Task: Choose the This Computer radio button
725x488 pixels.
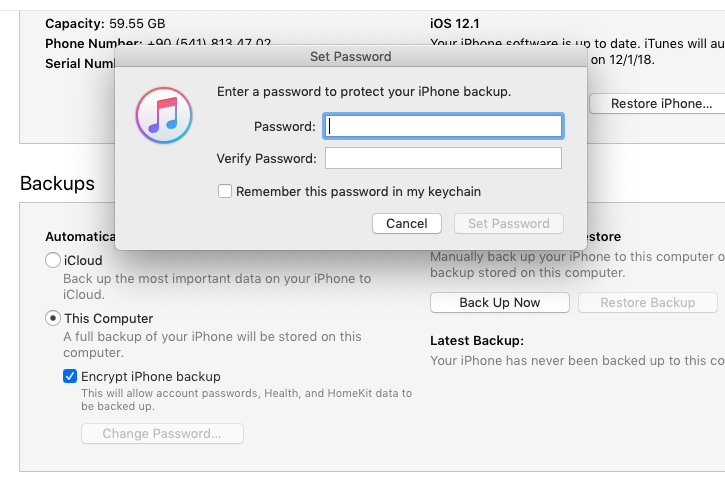Action: (x=53, y=318)
